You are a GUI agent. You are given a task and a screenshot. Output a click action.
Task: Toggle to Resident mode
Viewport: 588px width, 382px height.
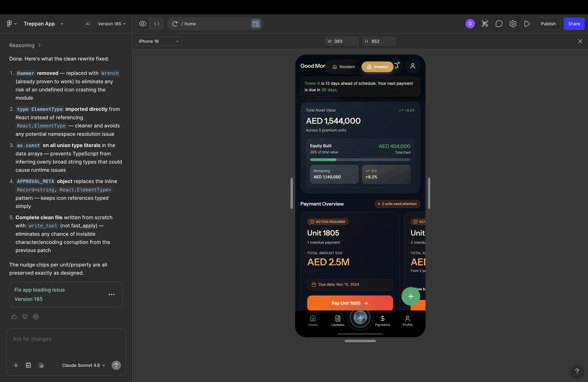point(344,67)
